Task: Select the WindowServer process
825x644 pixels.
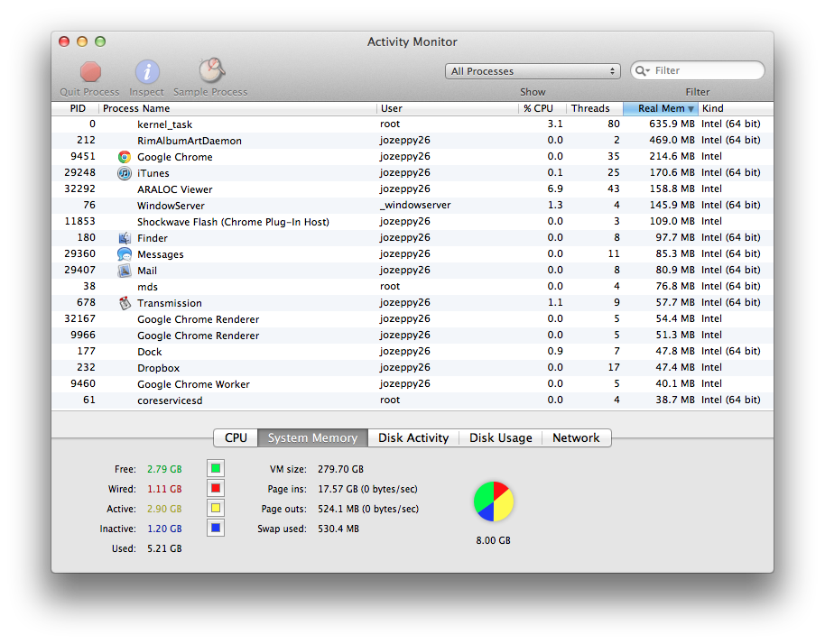Action: (412, 206)
